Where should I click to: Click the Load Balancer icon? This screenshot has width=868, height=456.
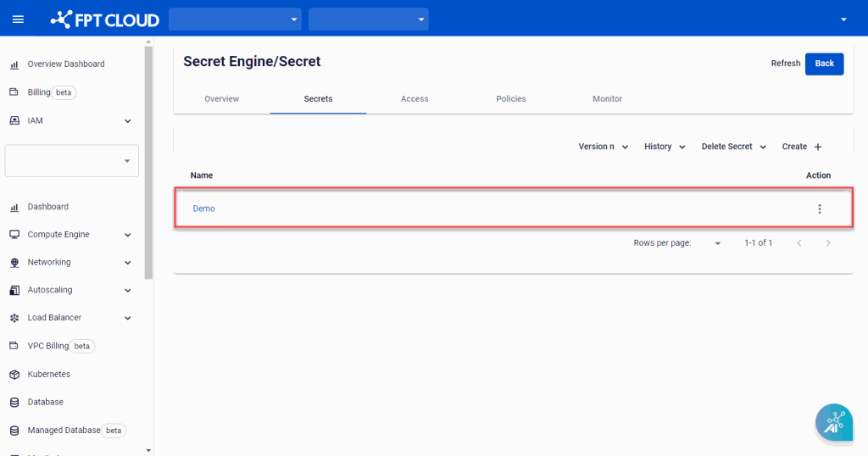point(14,318)
